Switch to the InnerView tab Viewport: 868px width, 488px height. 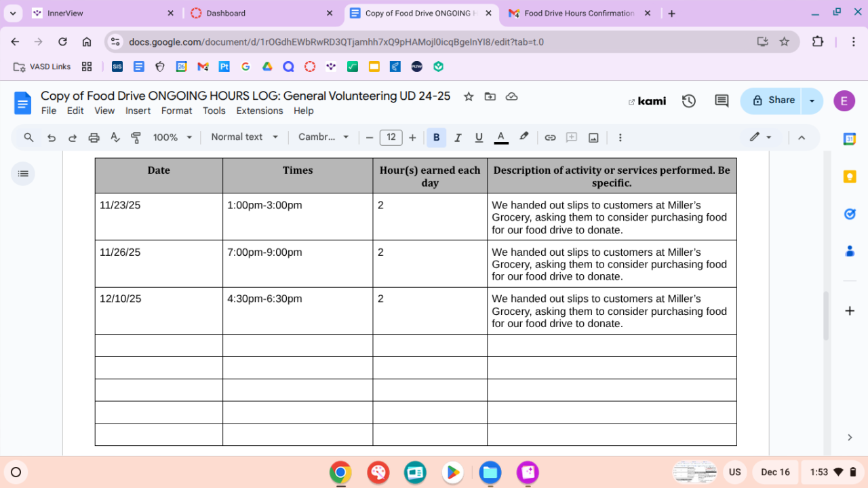(103, 13)
